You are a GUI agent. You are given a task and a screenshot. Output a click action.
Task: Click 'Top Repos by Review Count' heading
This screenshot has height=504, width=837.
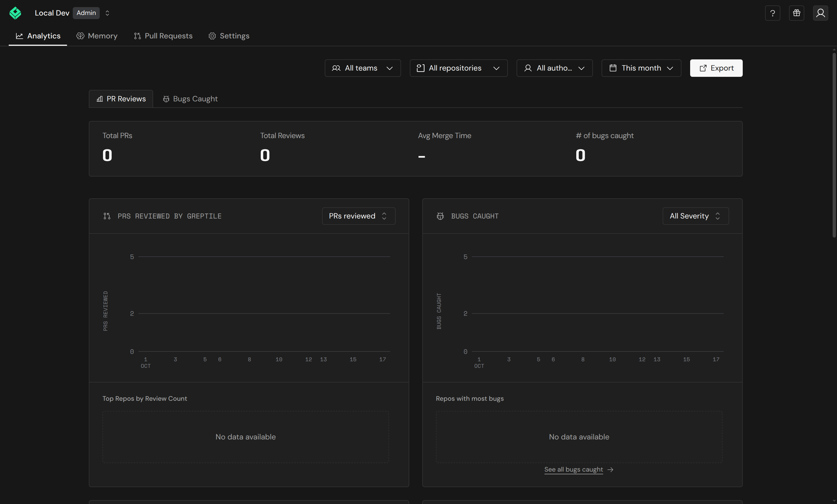tap(145, 398)
